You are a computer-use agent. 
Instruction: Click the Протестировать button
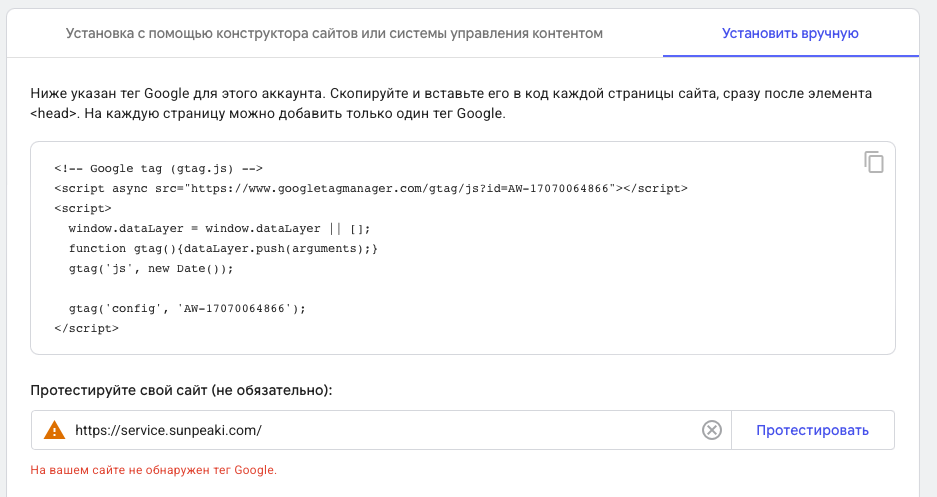(813, 430)
